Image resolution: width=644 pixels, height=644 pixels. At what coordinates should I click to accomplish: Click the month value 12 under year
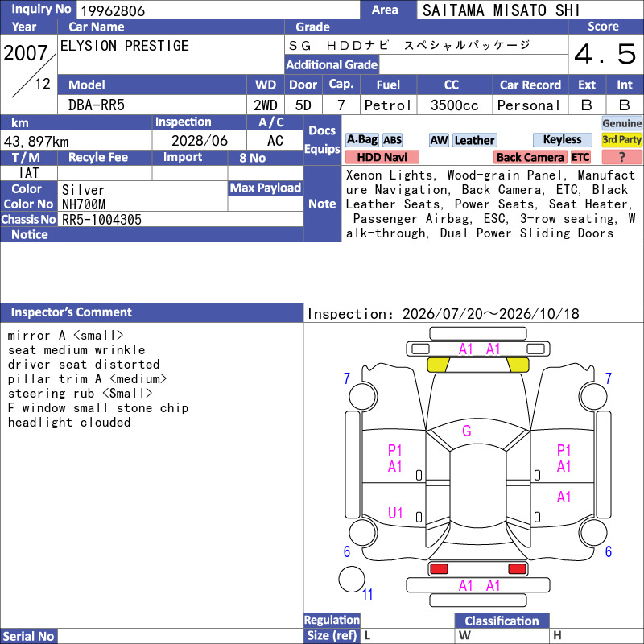coord(43,84)
